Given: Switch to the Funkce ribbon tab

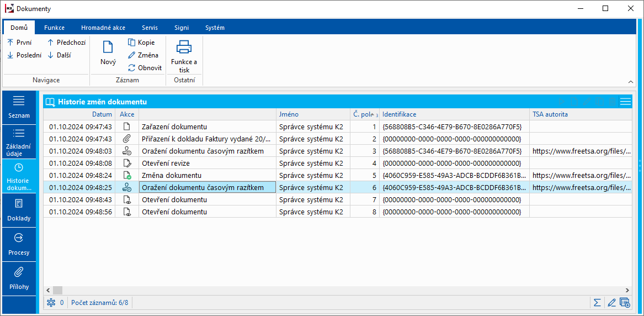Looking at the screenshot, I should (55, 28).
